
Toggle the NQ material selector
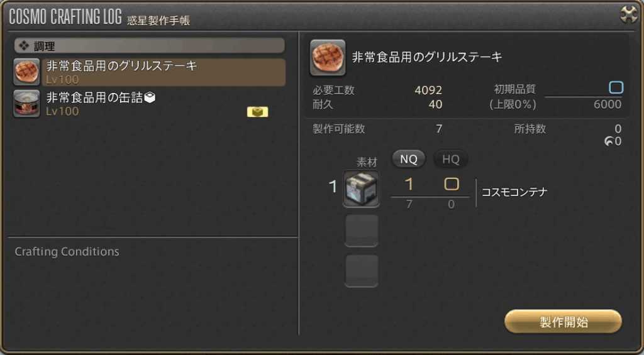408,159
